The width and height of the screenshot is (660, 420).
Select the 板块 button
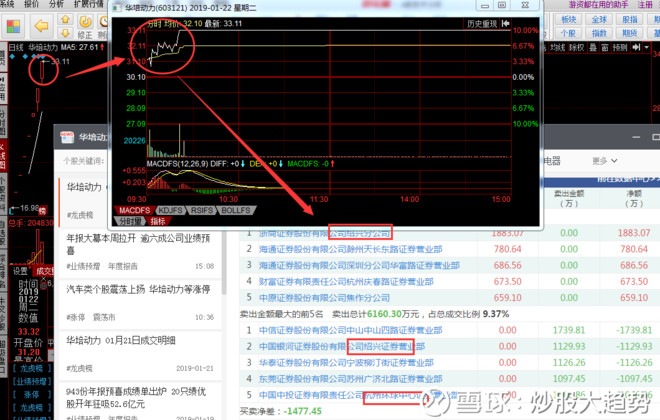[568, 19]
